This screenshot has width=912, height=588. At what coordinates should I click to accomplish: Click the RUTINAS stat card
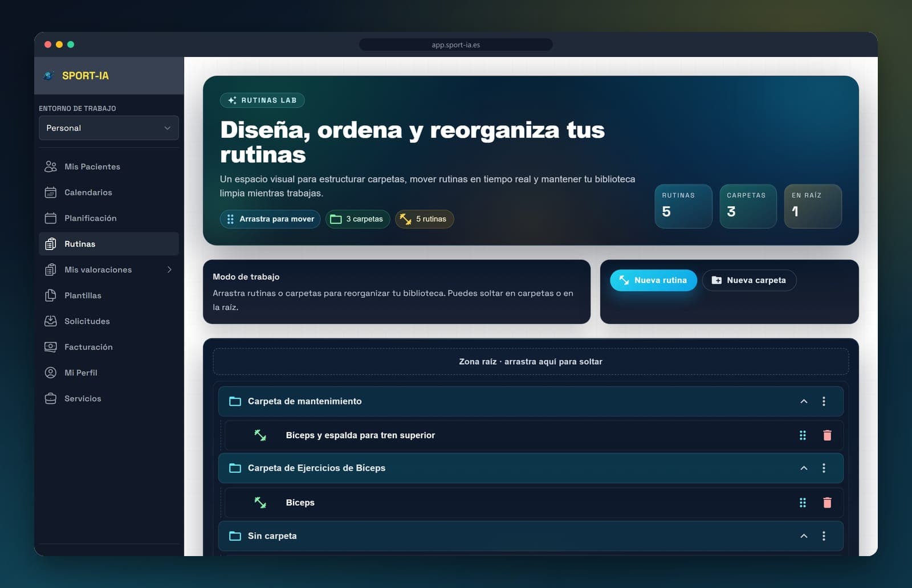pyautogui.click(x=683, y=206)
